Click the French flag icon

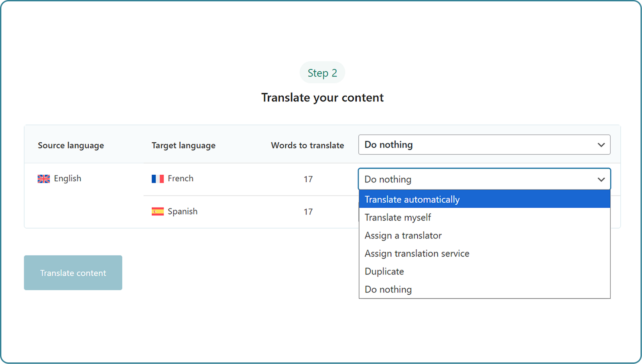[158, 179]
